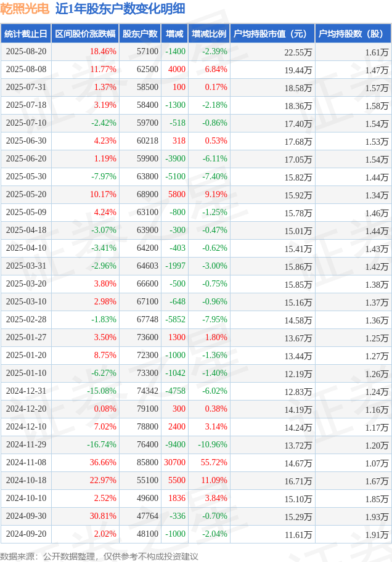Click the 增减比例 column header
The height and width of the screenshot is (562, 392).
click(209, 34)
